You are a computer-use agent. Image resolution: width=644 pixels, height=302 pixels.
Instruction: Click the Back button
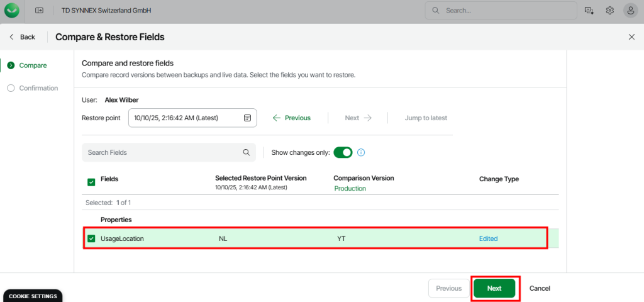[22, 37]
